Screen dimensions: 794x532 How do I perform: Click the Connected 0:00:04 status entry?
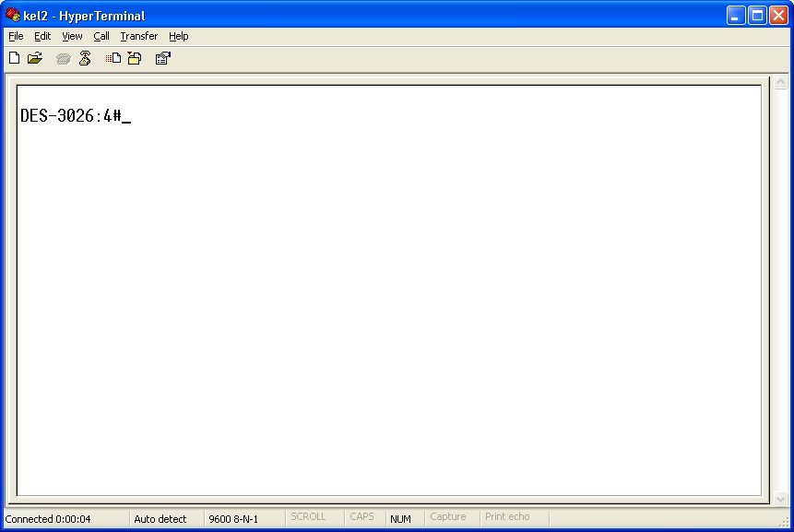click(x=48, y=519)
